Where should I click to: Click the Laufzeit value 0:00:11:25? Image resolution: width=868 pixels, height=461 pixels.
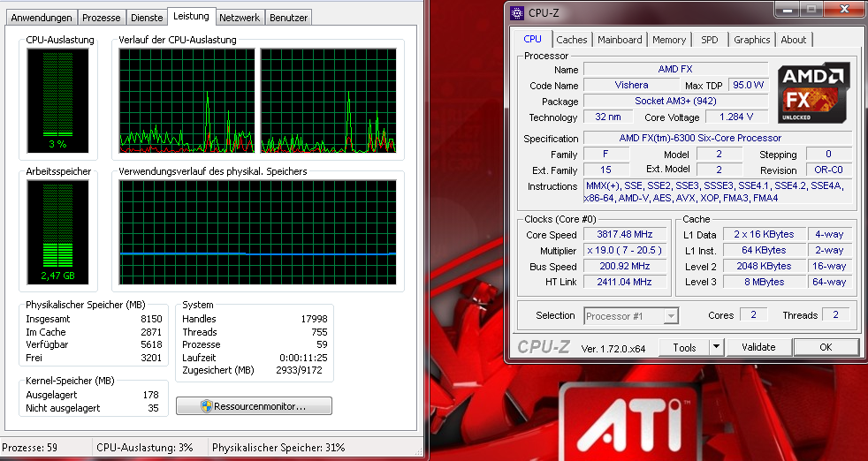[x=303, y=358]
